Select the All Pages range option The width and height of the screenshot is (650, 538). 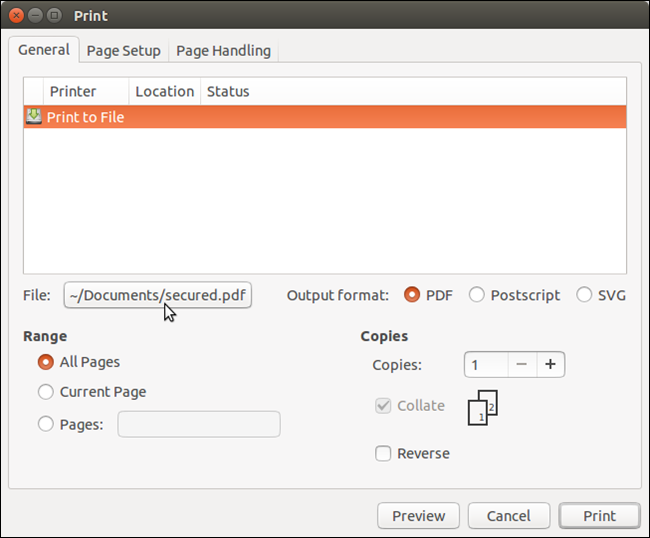click(45, 362)
